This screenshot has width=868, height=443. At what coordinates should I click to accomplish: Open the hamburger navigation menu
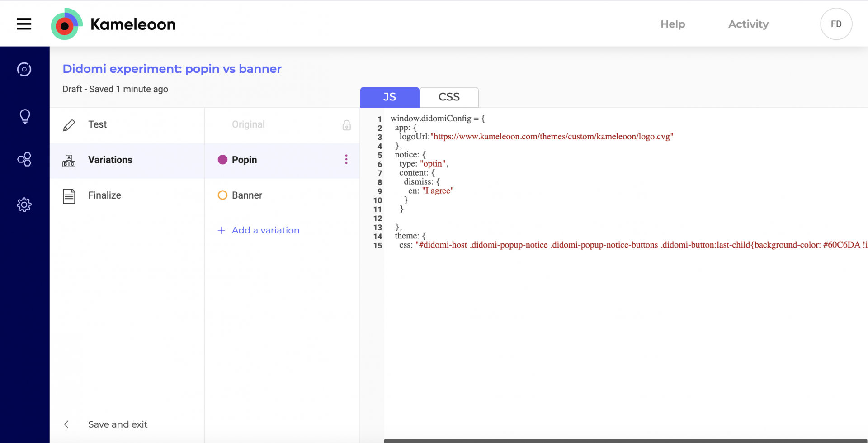(24, 24)
